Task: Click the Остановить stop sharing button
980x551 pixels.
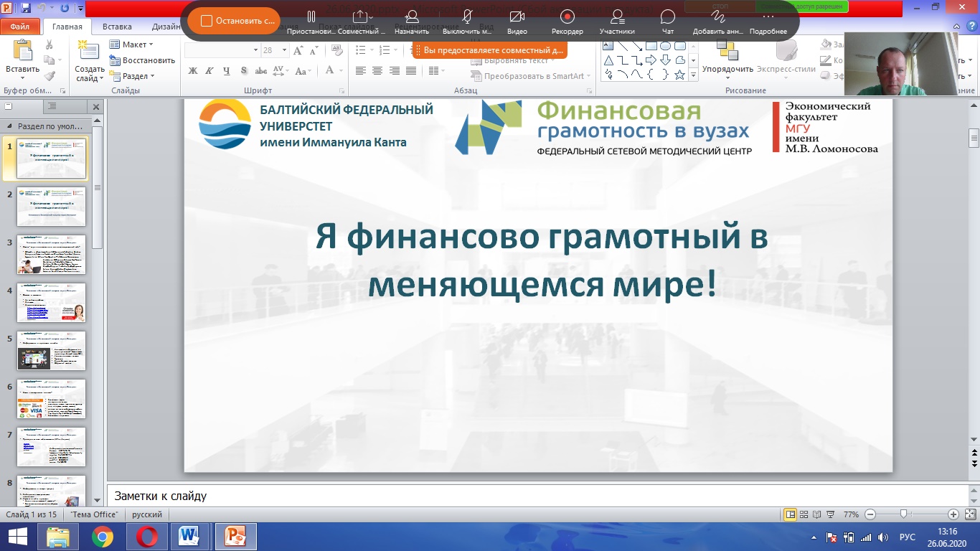Action: tap(237, 21)
